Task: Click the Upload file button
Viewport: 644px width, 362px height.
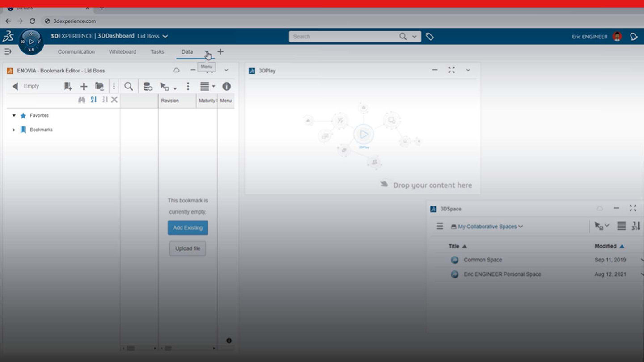Action: tap(188, 248)
